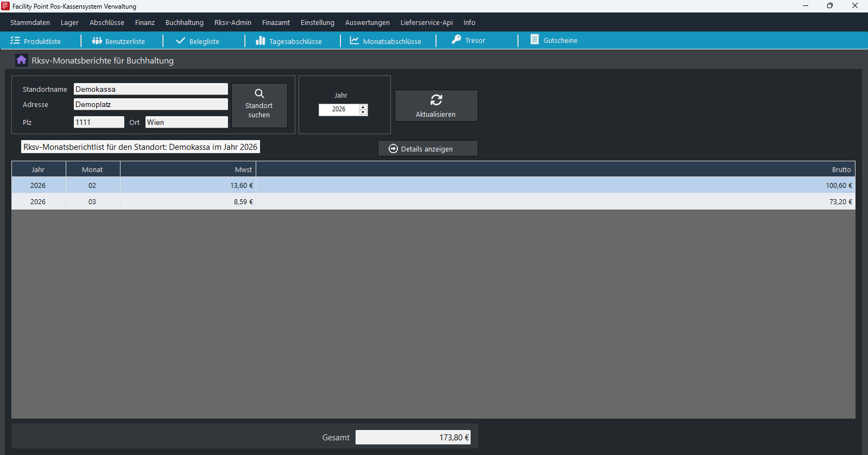Click the Details anzeigen button

pos(428,149)
